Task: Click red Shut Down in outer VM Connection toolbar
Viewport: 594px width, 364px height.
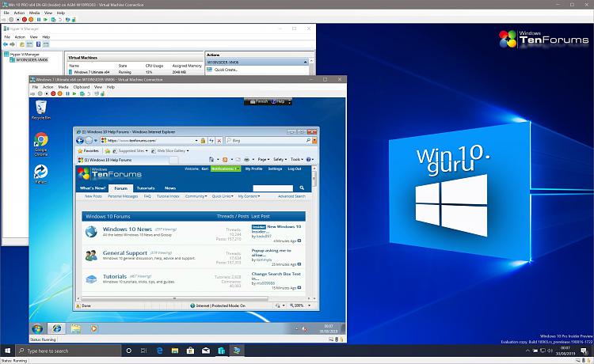Action: 25,19
